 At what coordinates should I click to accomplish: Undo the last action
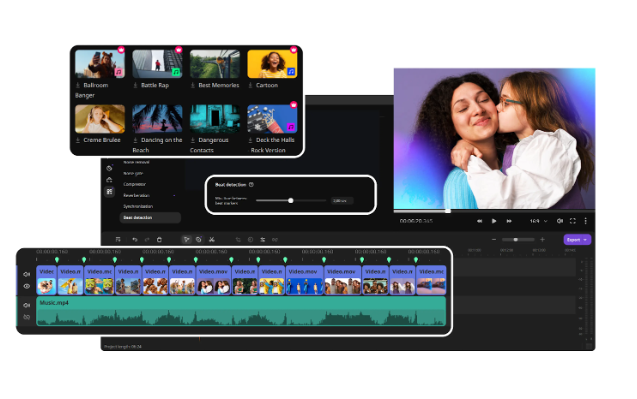pos(135,240)
